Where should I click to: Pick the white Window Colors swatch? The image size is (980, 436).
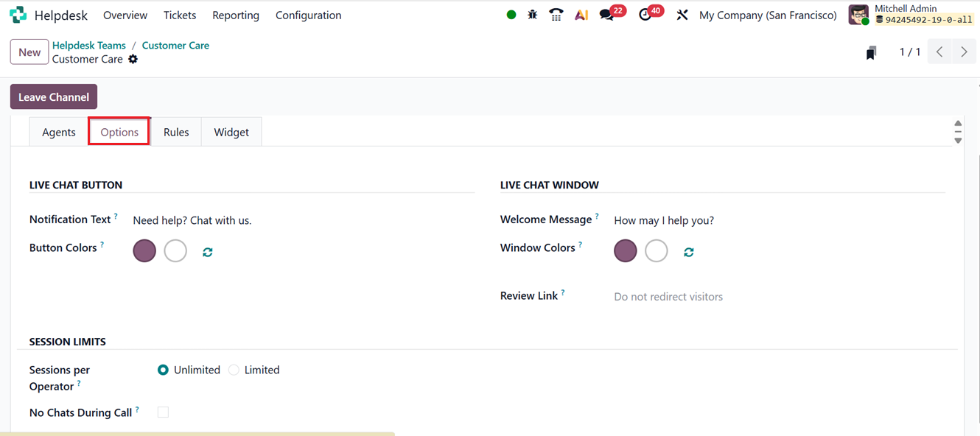click(x=657, y=251)
